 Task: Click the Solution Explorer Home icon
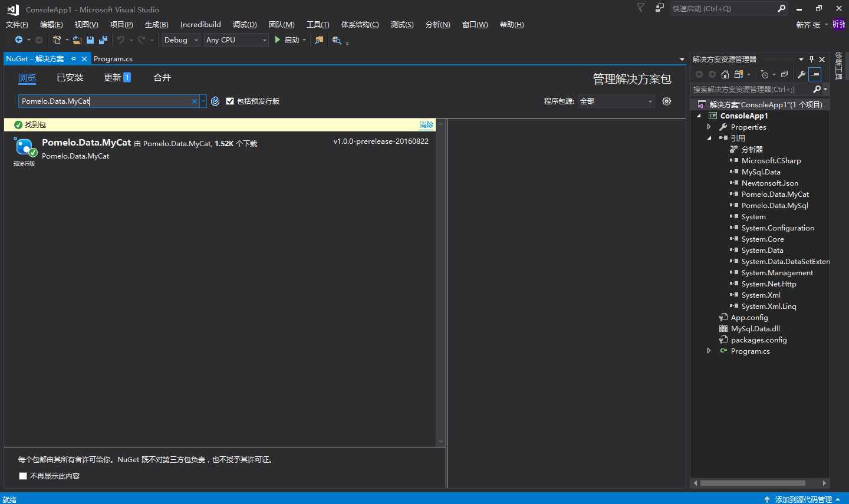coord(725,74)
